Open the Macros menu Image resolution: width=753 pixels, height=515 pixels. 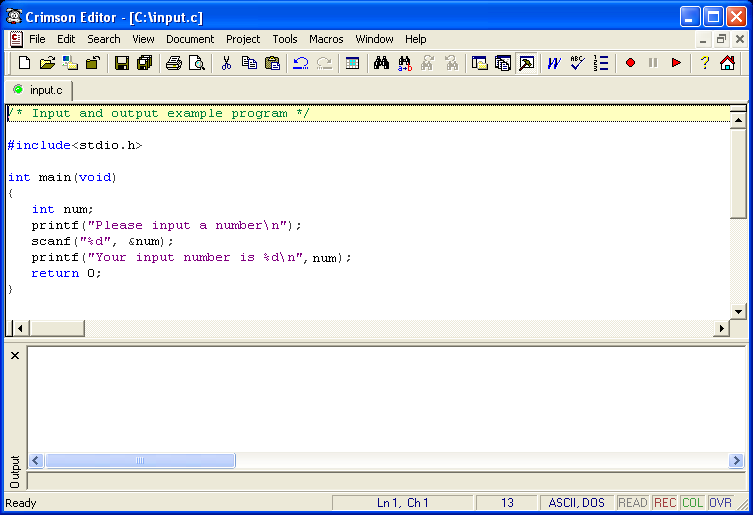coord(326,39)
